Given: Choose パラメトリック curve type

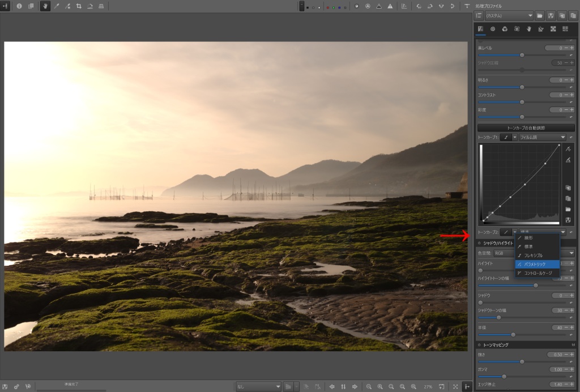Looking at the screenshot, I should click(x=537, y=264).
